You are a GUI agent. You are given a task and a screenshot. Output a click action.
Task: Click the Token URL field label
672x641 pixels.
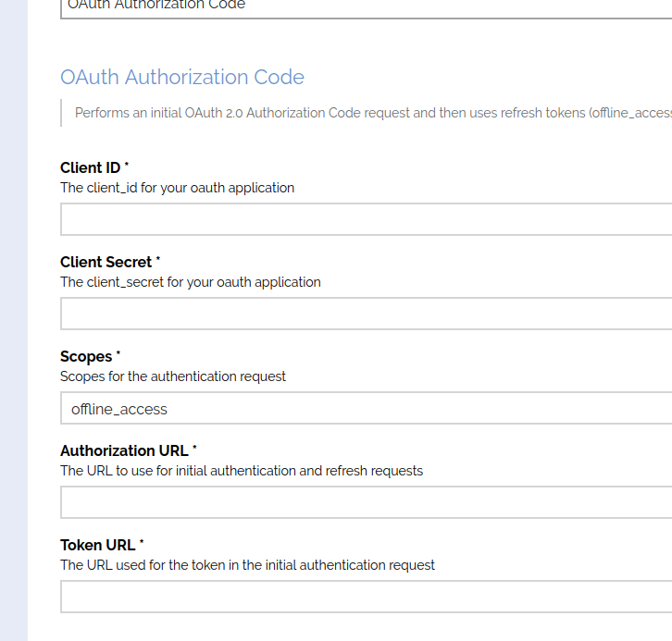pos(101,545)
